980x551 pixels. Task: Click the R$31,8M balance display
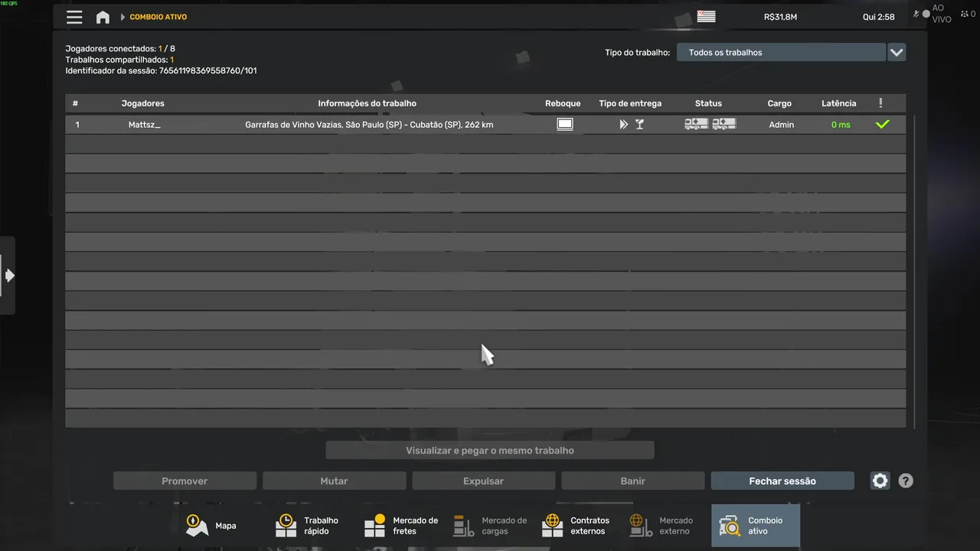click(x=780, y=17)
